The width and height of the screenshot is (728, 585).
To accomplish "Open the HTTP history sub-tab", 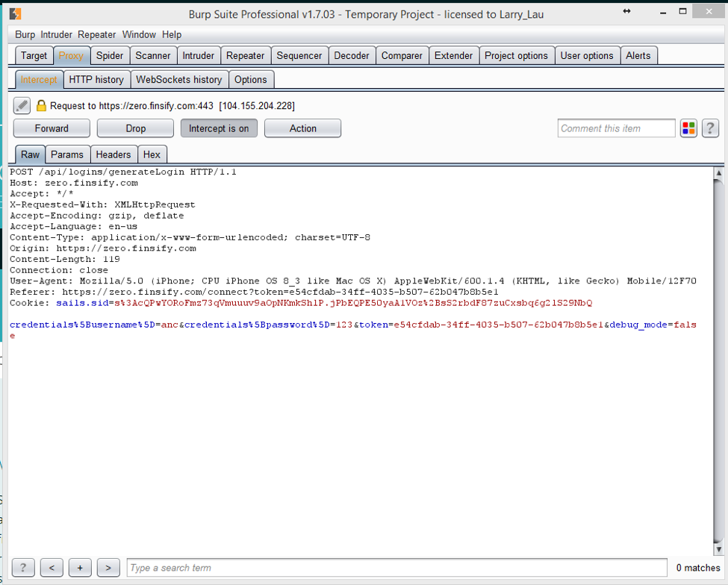I will [x=96, y=80].
